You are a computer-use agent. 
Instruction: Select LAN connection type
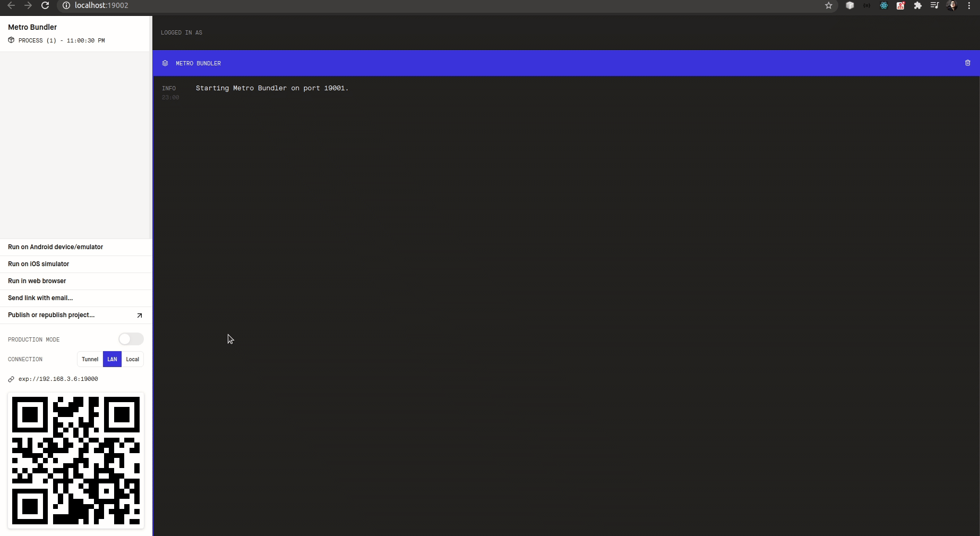tap(112, 359)
